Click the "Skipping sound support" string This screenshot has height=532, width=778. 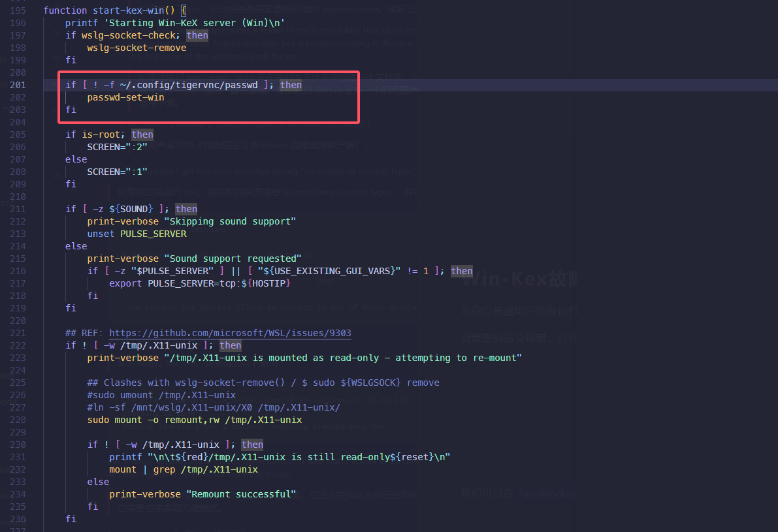[x=233, y=221]
